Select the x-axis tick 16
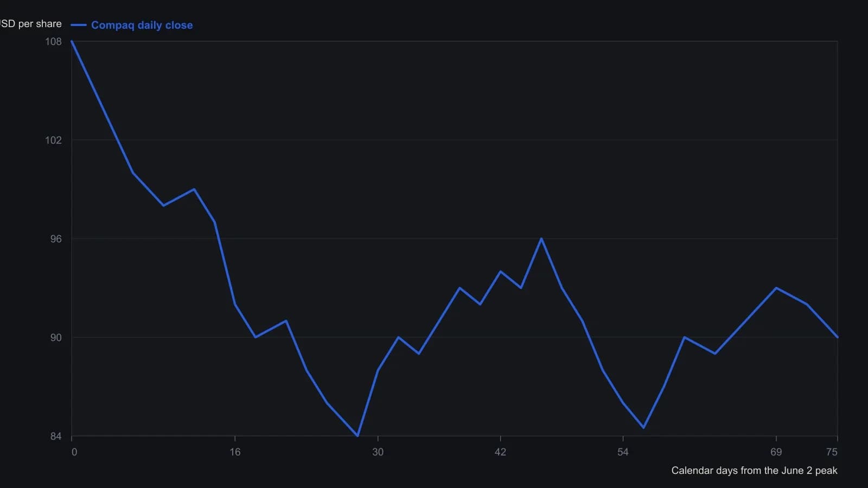868x488 pixels. [x=235, y=452]
